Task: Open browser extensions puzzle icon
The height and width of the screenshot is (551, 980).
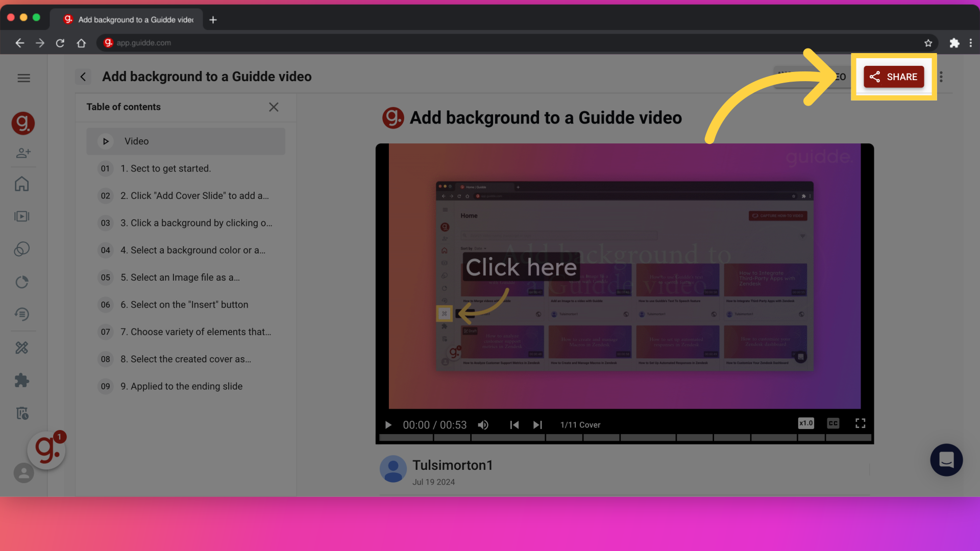Action: 954,43
